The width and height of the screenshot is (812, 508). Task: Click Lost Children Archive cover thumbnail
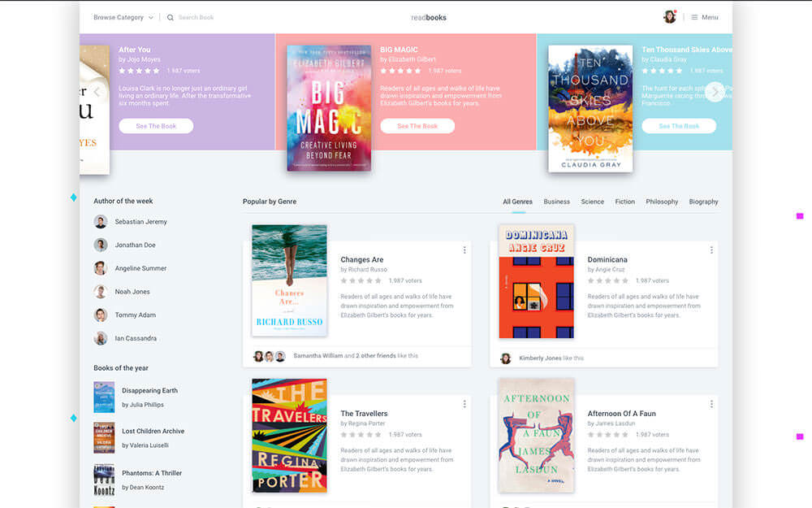(x=104, y=438)
